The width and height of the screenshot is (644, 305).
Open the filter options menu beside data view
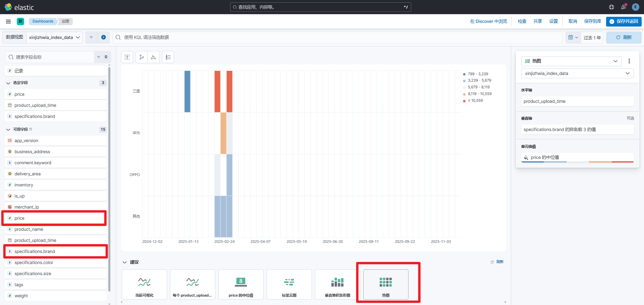[x=91, y=37]
